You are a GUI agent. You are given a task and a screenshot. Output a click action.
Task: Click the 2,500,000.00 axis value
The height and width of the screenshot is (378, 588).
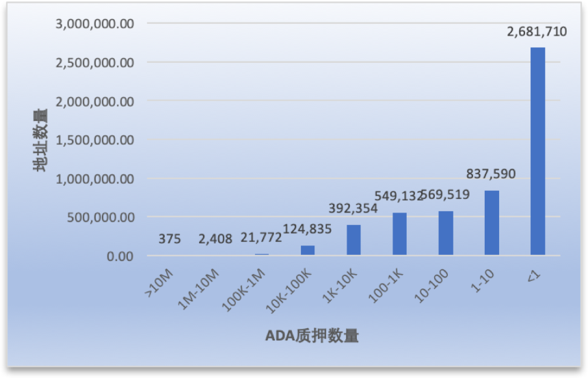[95, 63]
